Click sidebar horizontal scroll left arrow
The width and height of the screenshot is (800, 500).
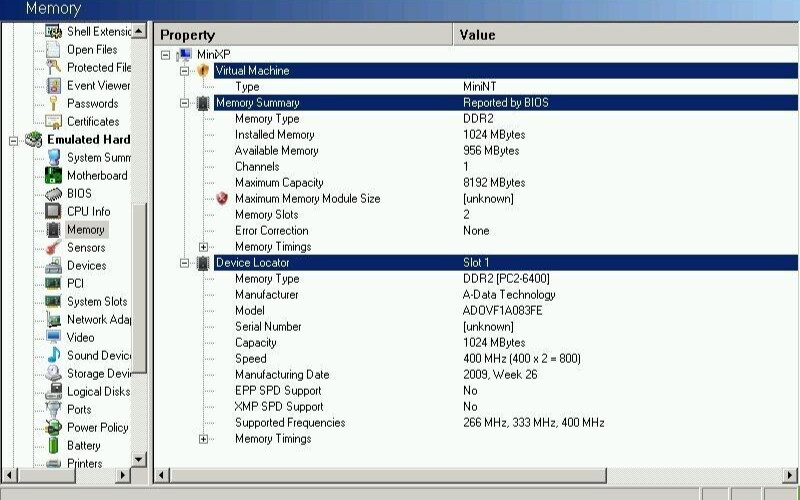[x=9, y=476]
